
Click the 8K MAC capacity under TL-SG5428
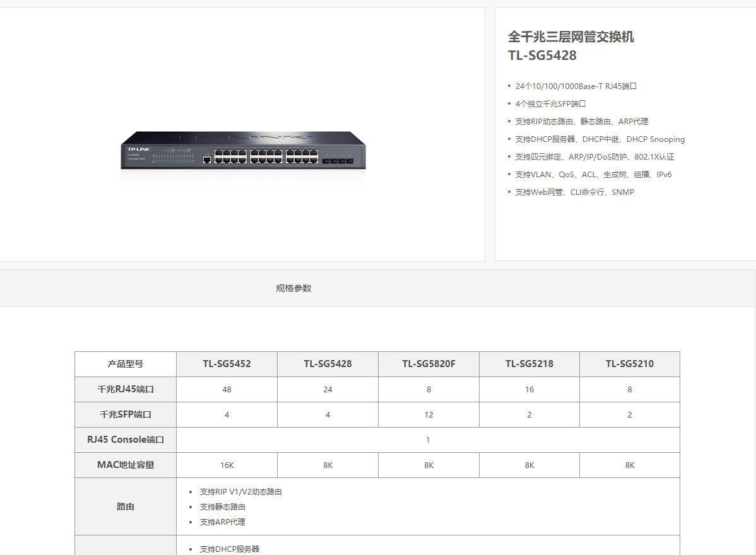point(328,465)
